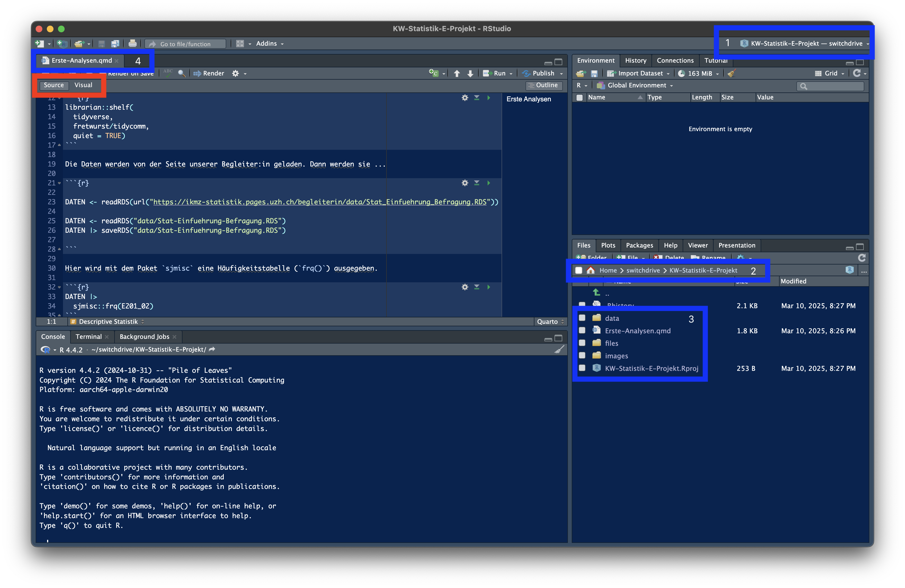This screenshot has width=905, height=588.
Task: Go to previous chunk with up arrow
Action: point(457,73)
